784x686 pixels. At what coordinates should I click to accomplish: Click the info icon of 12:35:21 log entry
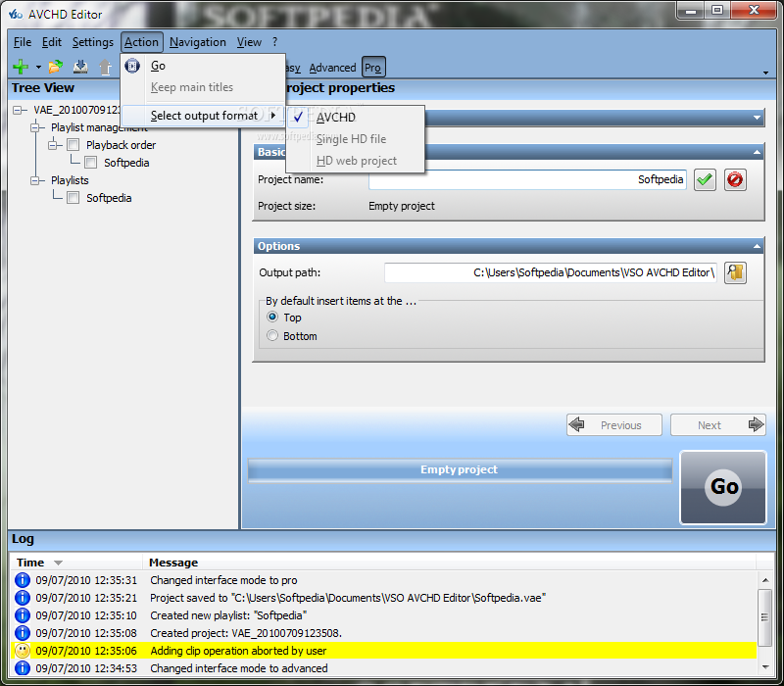click(22, 598)
